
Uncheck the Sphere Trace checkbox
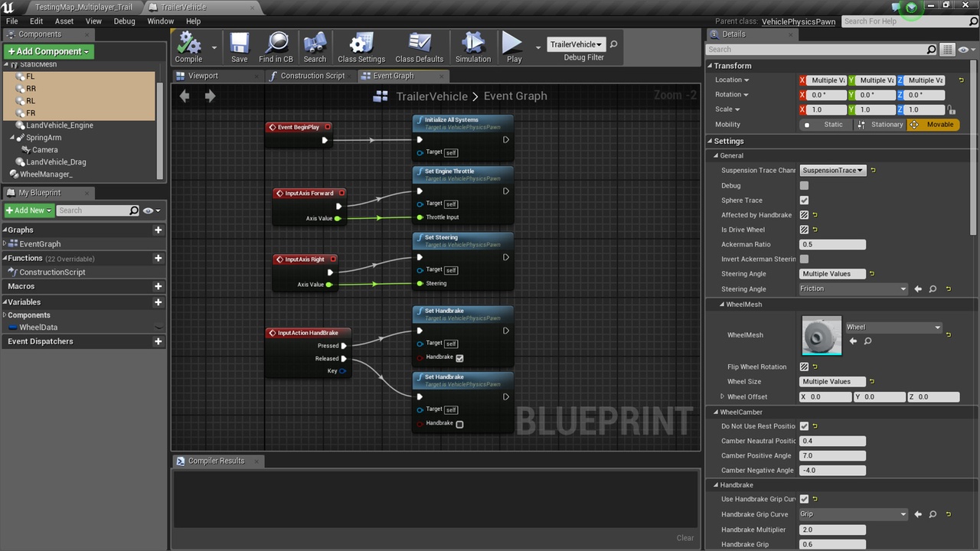(804, 201)
